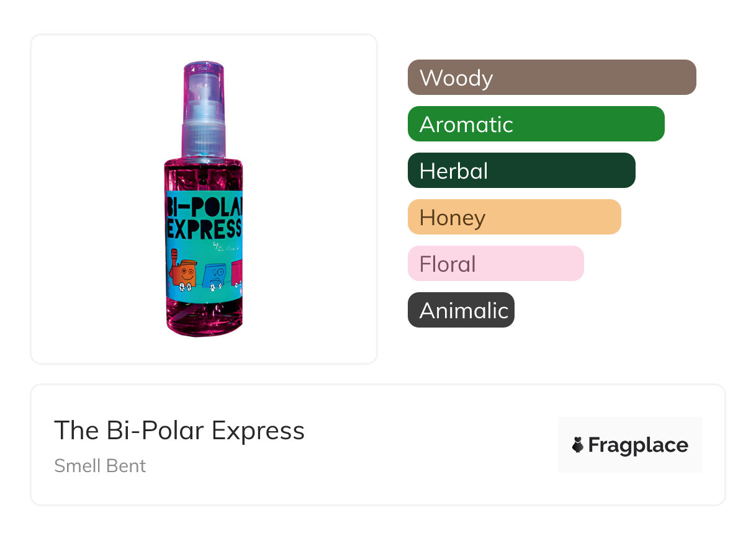Click the orange train engine on the label
The height and width of the screenshot is (536, 756).
click(182, 274)
